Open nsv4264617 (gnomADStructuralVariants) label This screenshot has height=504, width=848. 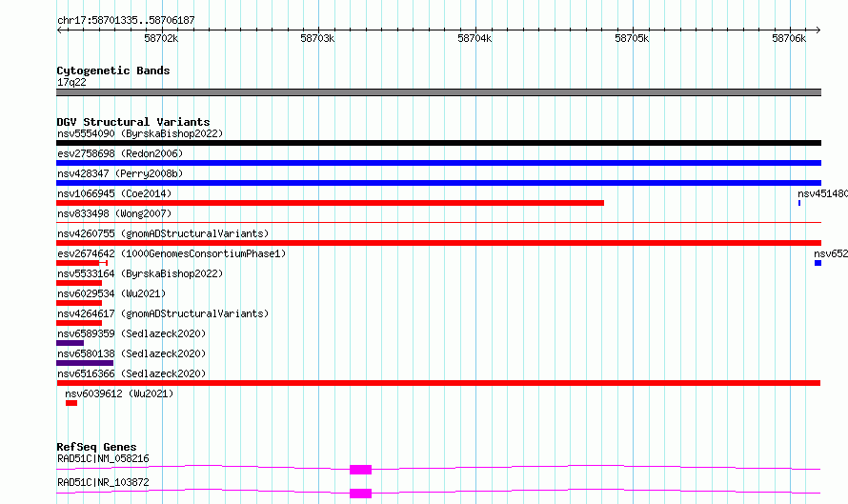point(163,313)
